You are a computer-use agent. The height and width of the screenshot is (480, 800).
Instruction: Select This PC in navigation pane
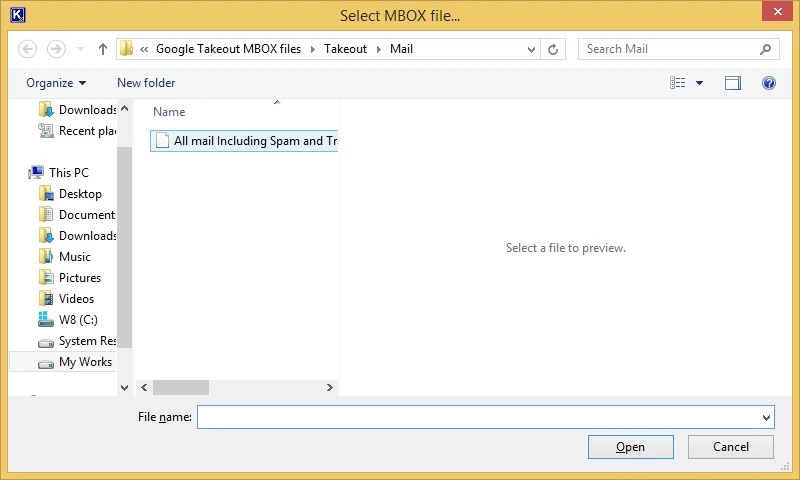(x=59, y=172)
